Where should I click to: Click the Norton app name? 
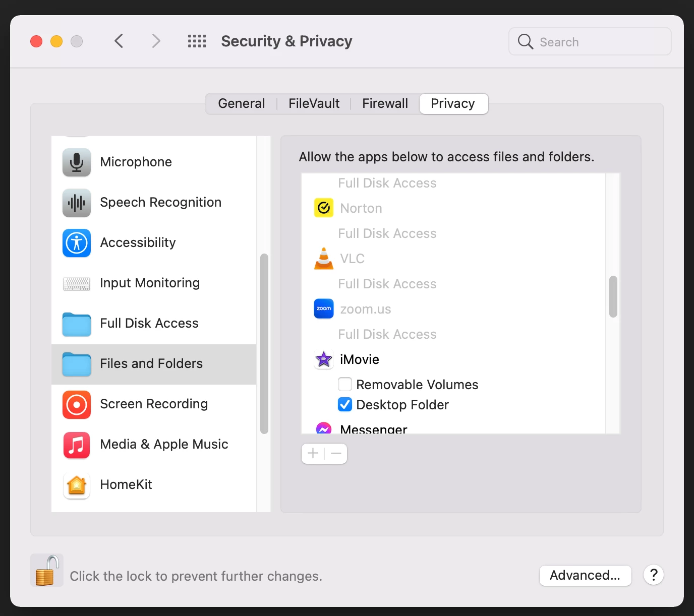(x=361, y=208)
